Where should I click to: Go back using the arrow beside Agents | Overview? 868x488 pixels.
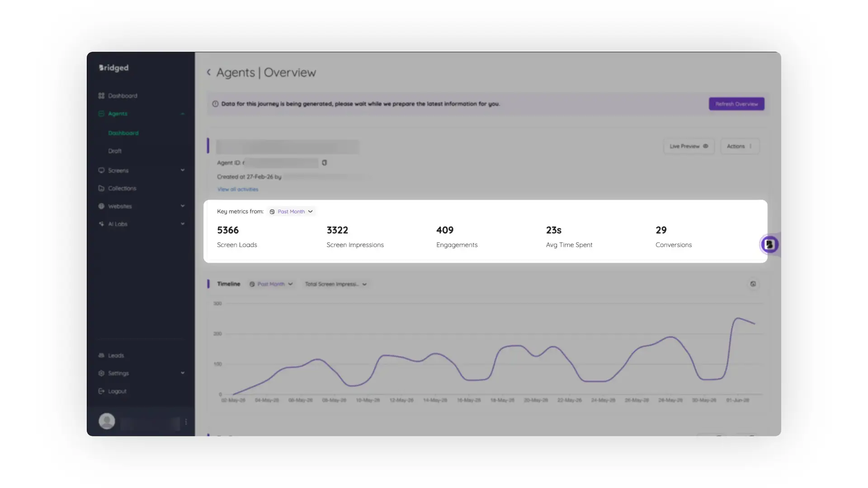[x=209, y=72]
